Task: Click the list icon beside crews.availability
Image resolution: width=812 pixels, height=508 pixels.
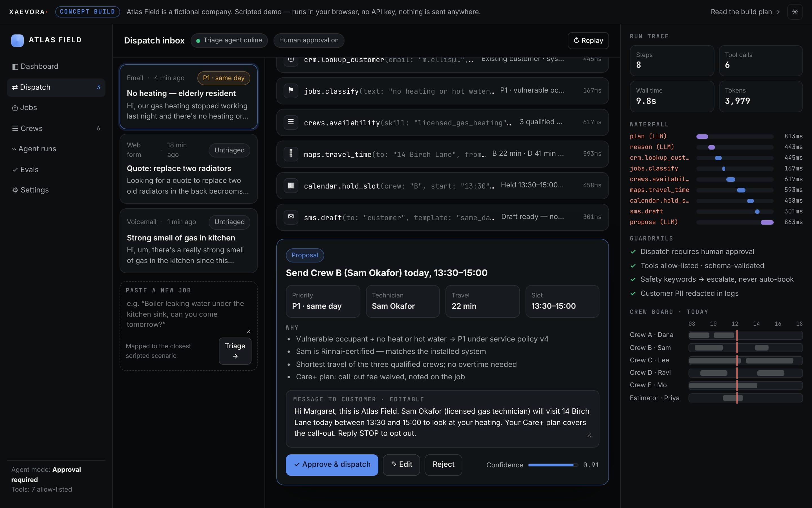Action: pyautogui.click(x=291, y=122)
